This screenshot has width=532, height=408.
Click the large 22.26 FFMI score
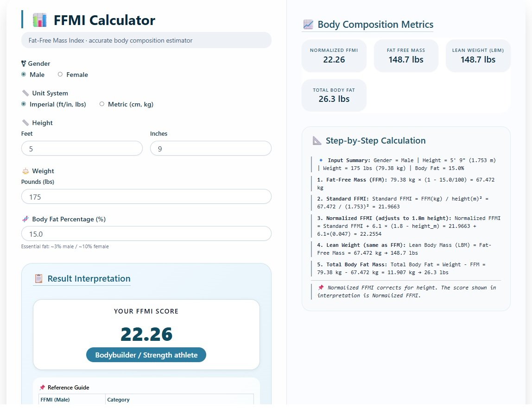tap(146, 334)
